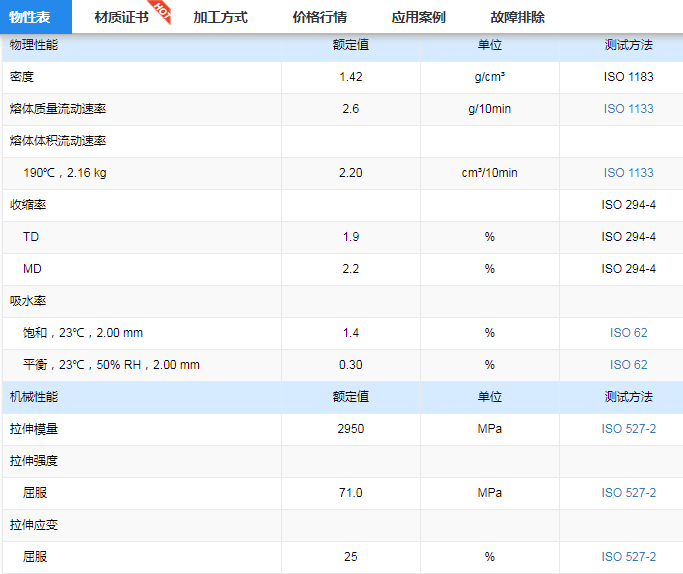The image size is (683, 574).
Task: Open ISO 527-2 link in 71.0 MPa row
Action: pyautogui.click(x=628, y=493)
